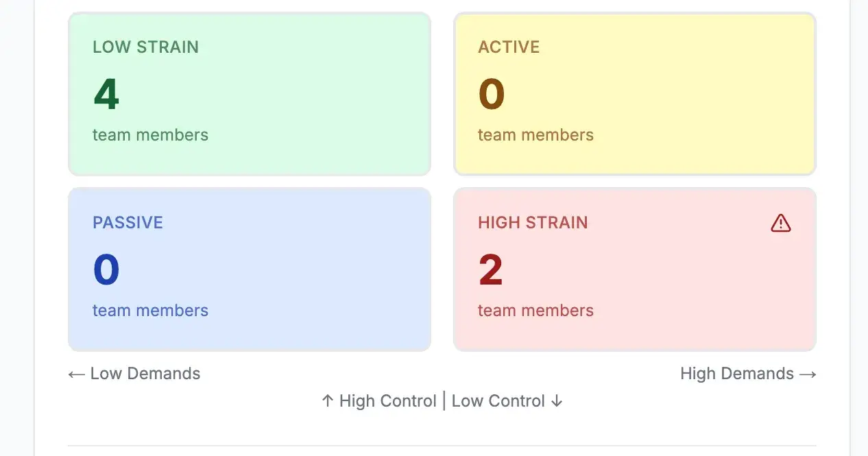Select the LOW STRAIN quadrant card

point(249,94)
